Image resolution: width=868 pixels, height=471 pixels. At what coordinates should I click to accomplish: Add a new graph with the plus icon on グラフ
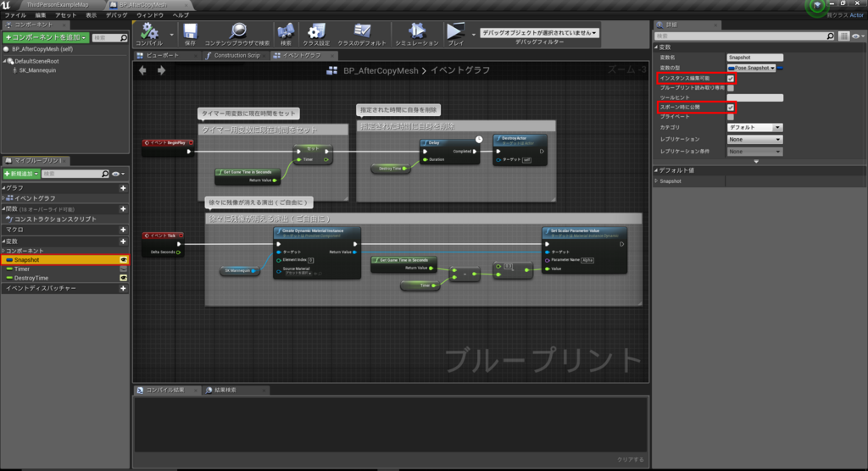pyautogui.click(x=123, y=188)
